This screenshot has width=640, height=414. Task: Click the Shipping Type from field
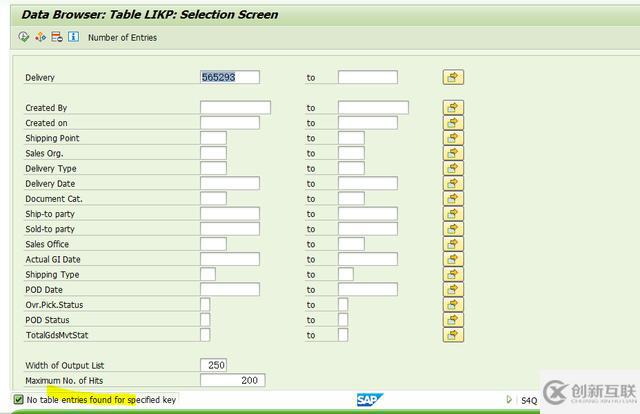pos(208,274)
